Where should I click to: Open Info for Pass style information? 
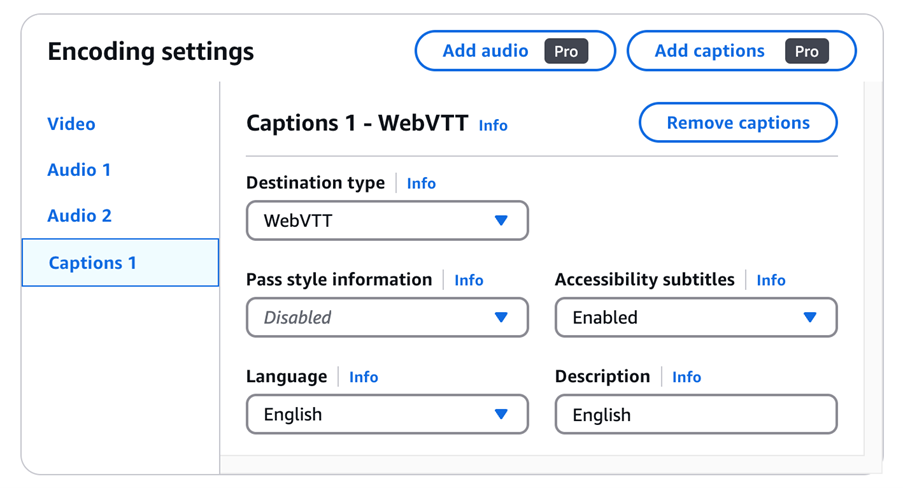tap(468, 281)
